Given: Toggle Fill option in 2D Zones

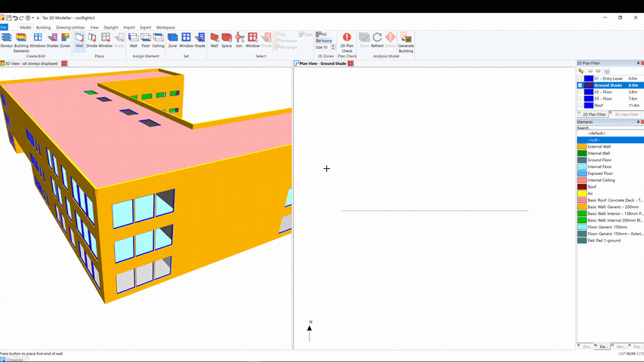Looking at the screenshot, I should pyautogui.click(x=321, y=35).
